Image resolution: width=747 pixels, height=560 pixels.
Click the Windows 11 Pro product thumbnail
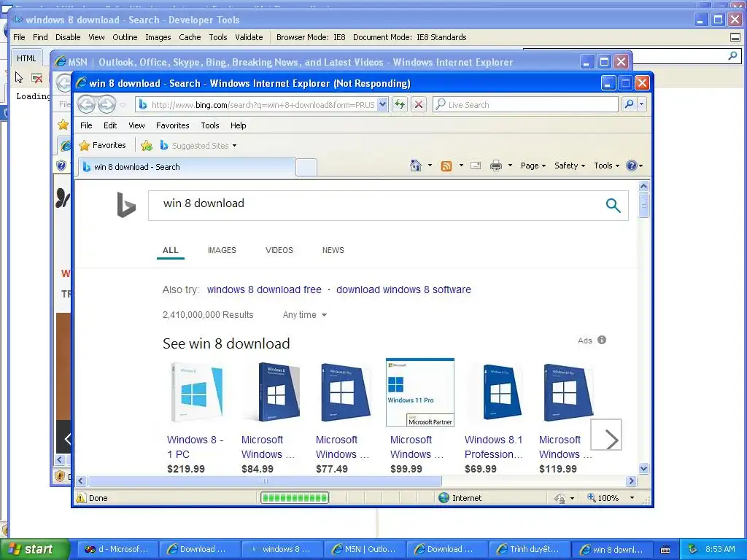(x=420, y=392)
